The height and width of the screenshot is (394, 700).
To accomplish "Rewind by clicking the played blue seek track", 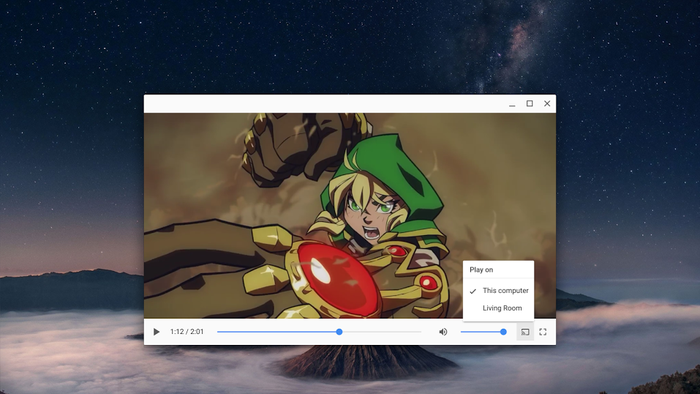I will pos(277,332).
